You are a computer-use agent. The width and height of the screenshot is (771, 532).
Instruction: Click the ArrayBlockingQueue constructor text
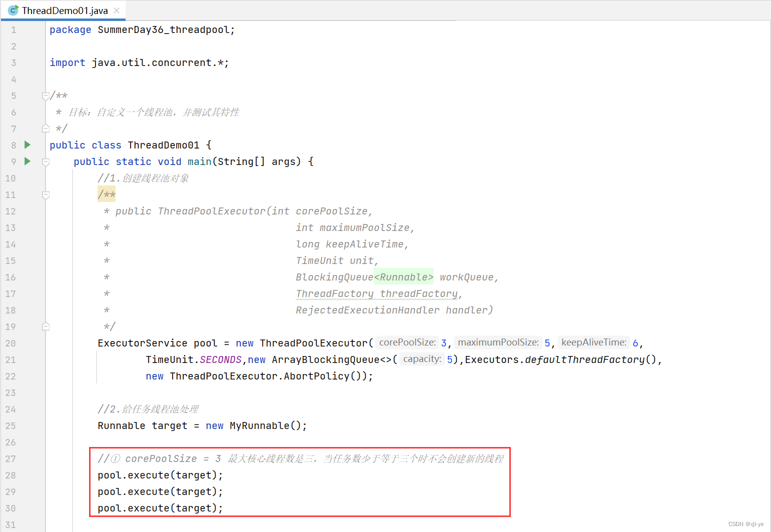(x=331, y=360)
